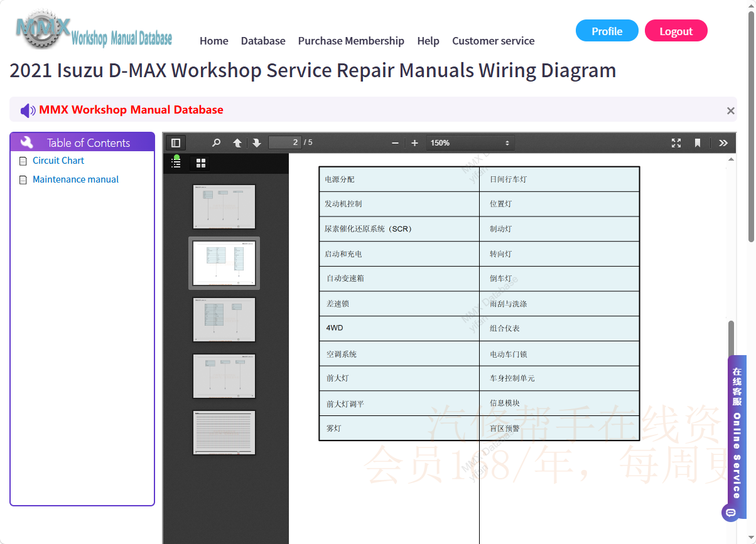Click the 制动灯 table cell
Screen dimensions: 756x544
pyautogui.click(x=559, y=229)
